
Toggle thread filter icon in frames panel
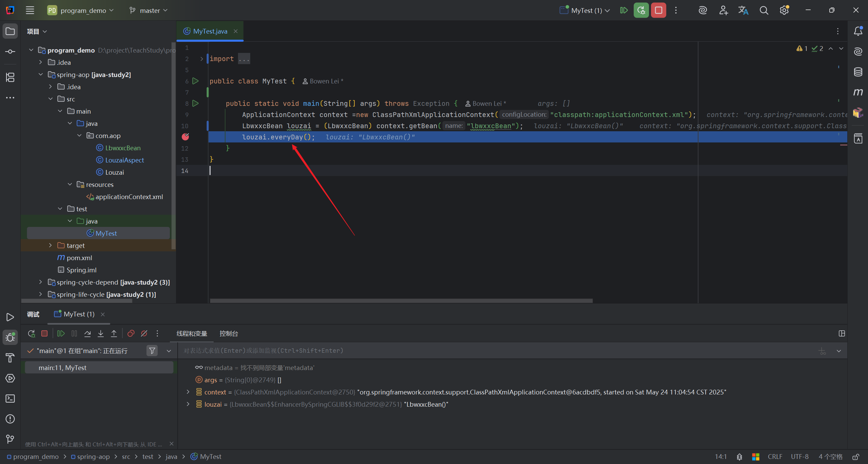152,351
